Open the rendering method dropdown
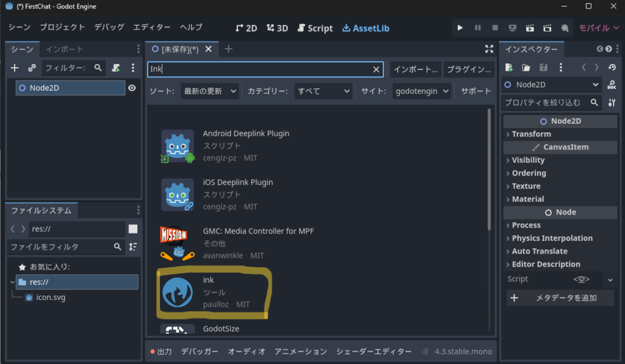The image size is (625, 364). tap(599, 28)
